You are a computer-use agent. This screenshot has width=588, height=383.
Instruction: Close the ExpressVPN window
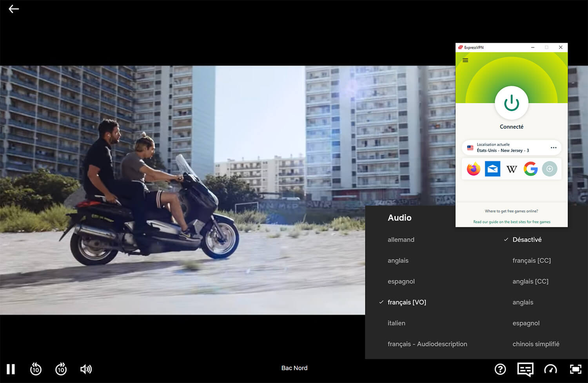(561, 47)
